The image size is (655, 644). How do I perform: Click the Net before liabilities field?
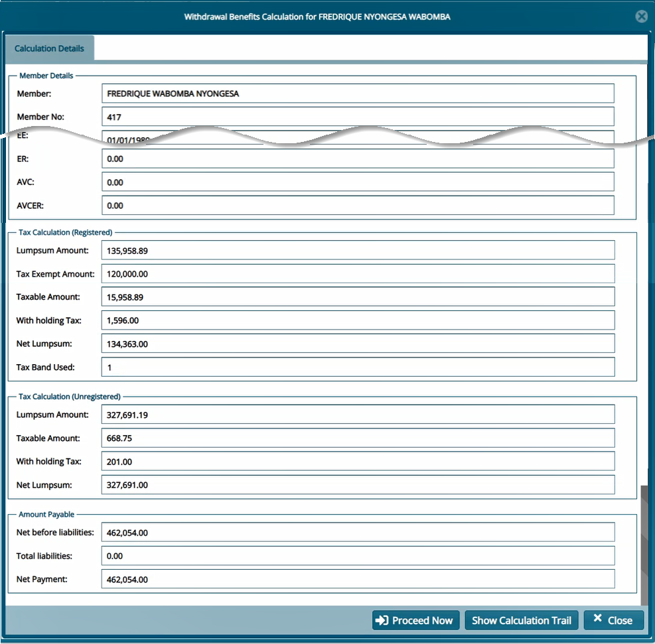(358, 532)
